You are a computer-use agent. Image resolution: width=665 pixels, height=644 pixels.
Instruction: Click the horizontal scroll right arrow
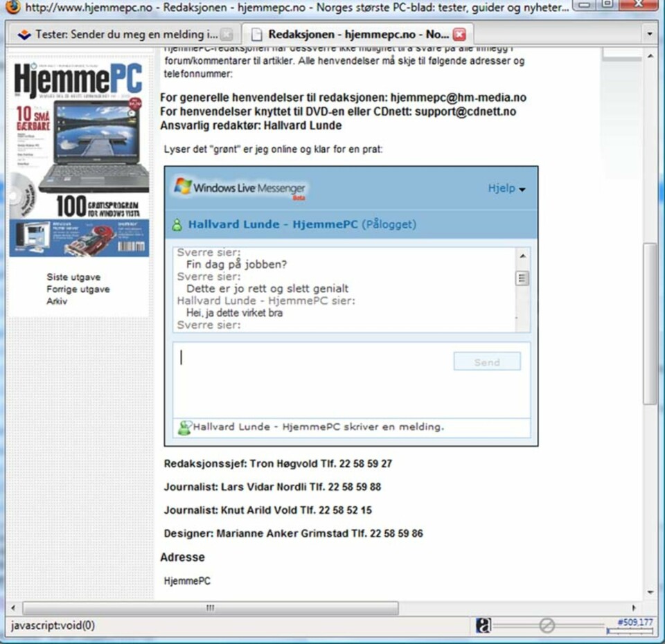[634, 608]
